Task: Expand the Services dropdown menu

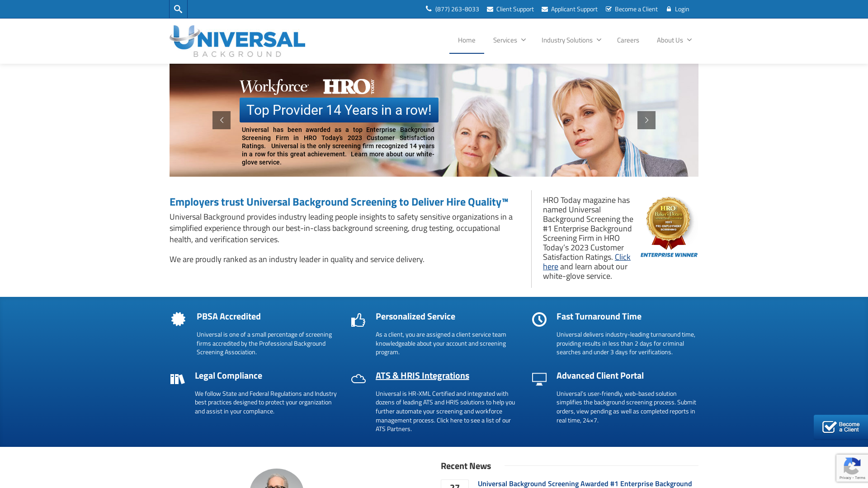Action: (x=508, y=40)
